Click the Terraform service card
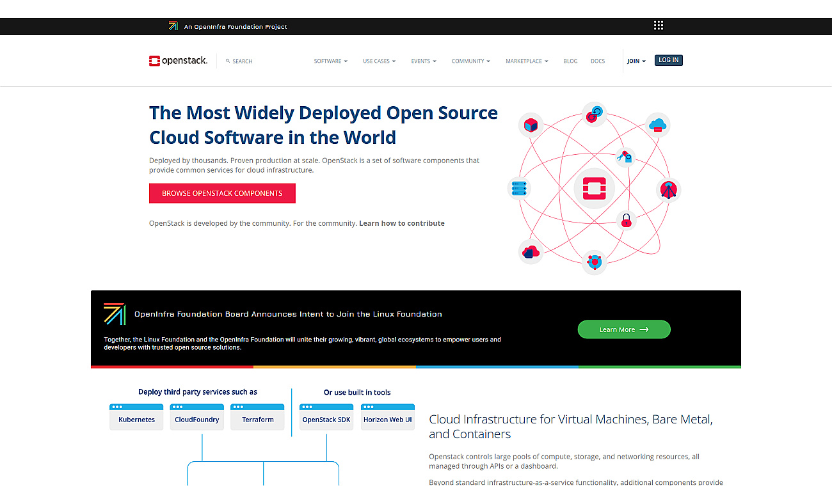 tap(257, 416)
